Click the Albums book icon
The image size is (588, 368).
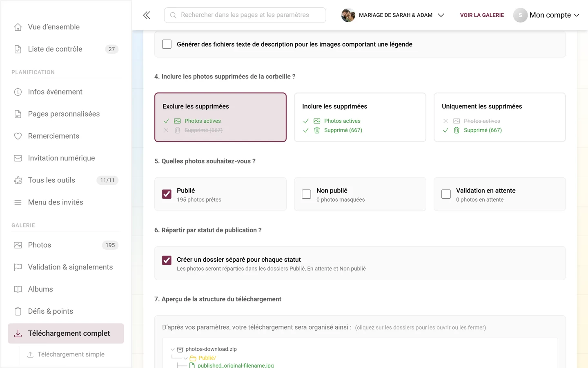pos(18,289)
